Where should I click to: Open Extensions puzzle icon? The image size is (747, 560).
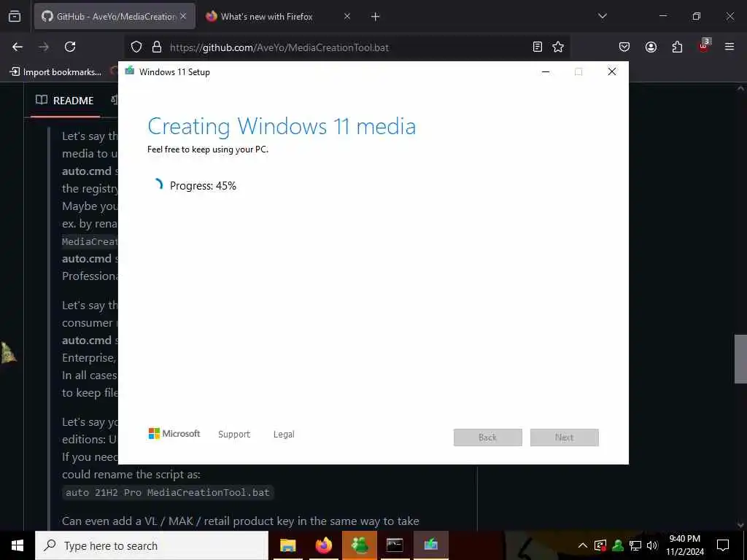[677, 47]
